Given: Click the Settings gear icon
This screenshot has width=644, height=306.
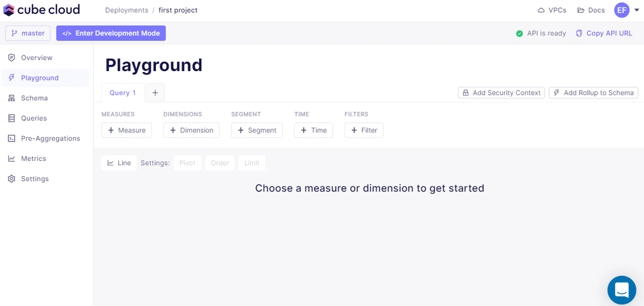Looking at the screenshot, I should tap(12, 179).
